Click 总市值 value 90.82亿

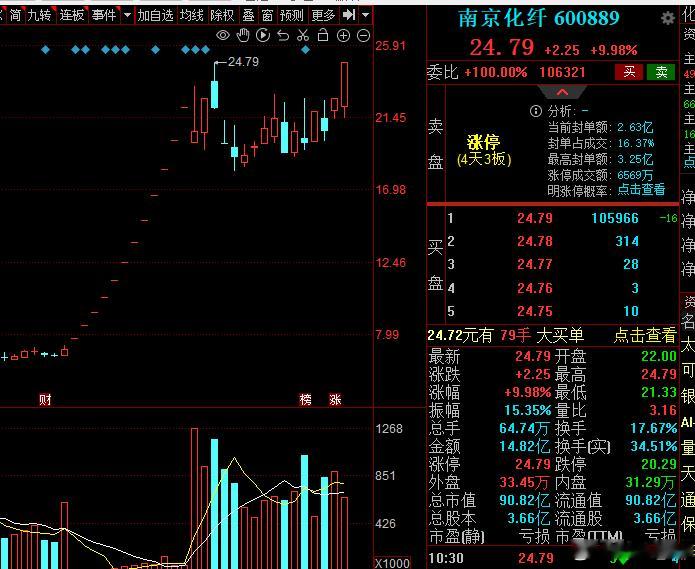pyautogui.click(x=524, y=500)
